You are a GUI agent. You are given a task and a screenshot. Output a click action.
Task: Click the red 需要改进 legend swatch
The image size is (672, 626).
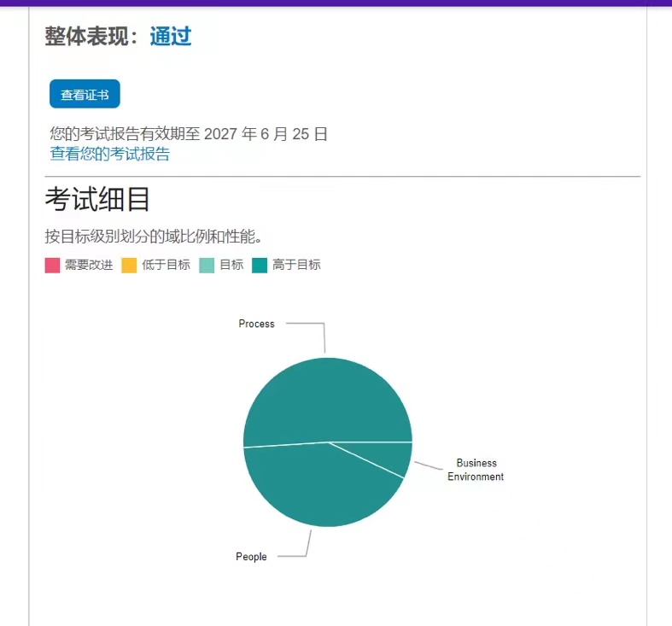[x=52, y=266]
